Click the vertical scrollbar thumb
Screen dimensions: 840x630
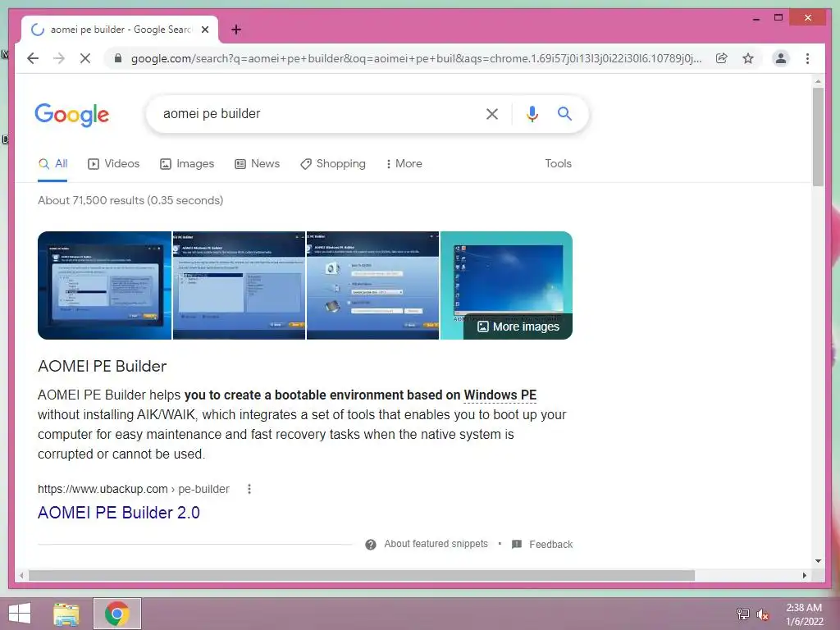818,137
